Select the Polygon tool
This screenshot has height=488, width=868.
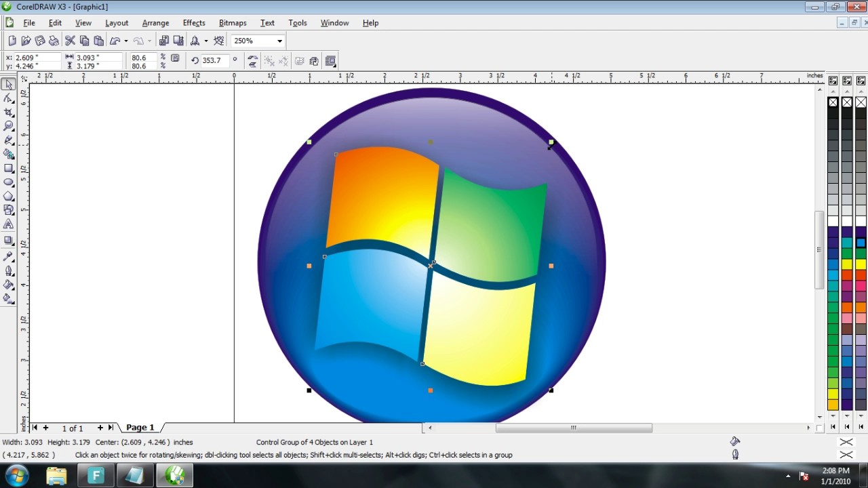click(8, 196)
